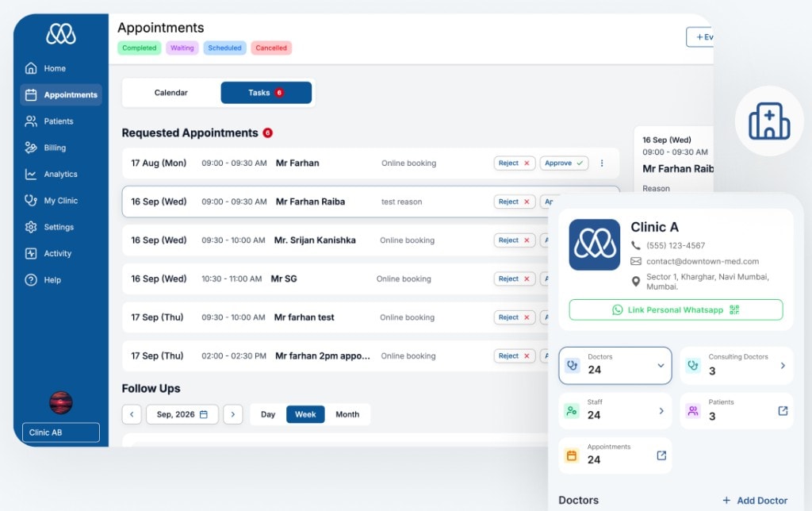Click the hospital building icon circle
812x511 pixels.
769,121
